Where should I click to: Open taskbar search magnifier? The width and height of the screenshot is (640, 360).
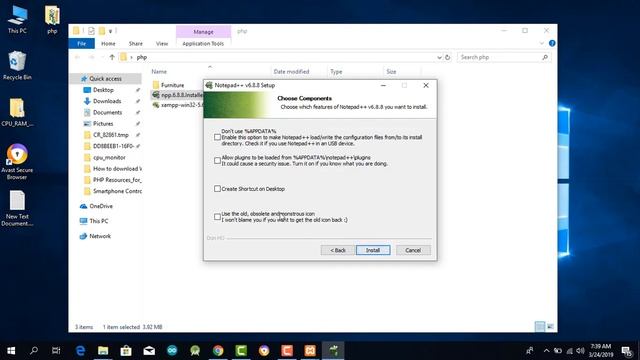pos(34,350)
